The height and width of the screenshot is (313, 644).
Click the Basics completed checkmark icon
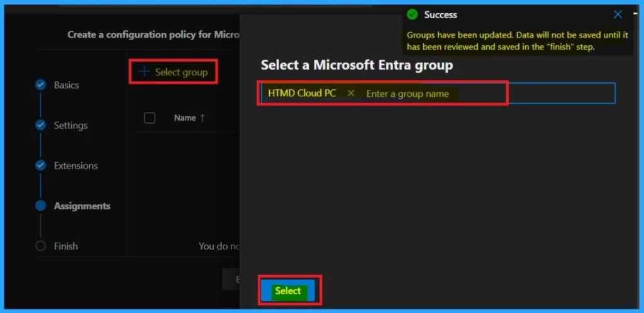[40, 85]
